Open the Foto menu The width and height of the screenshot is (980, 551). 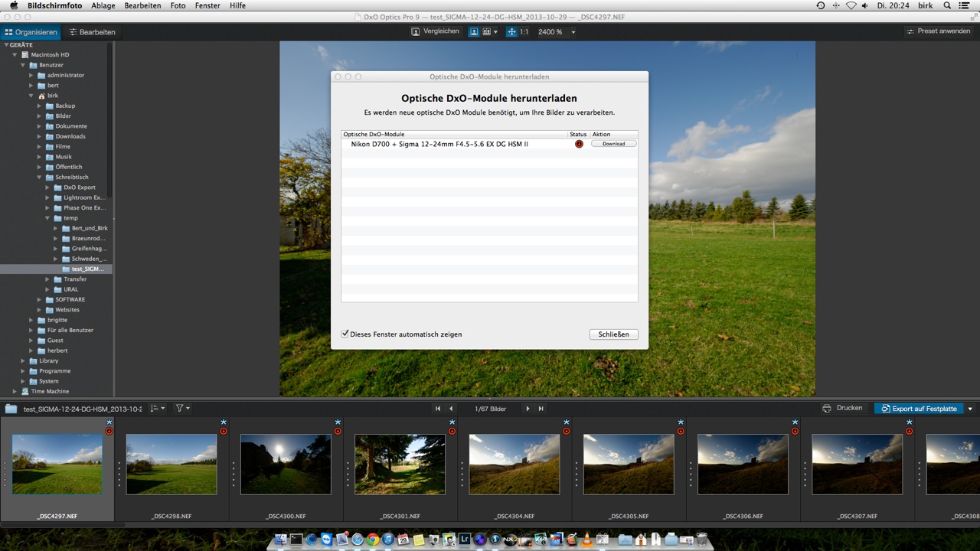pos(178,5)
